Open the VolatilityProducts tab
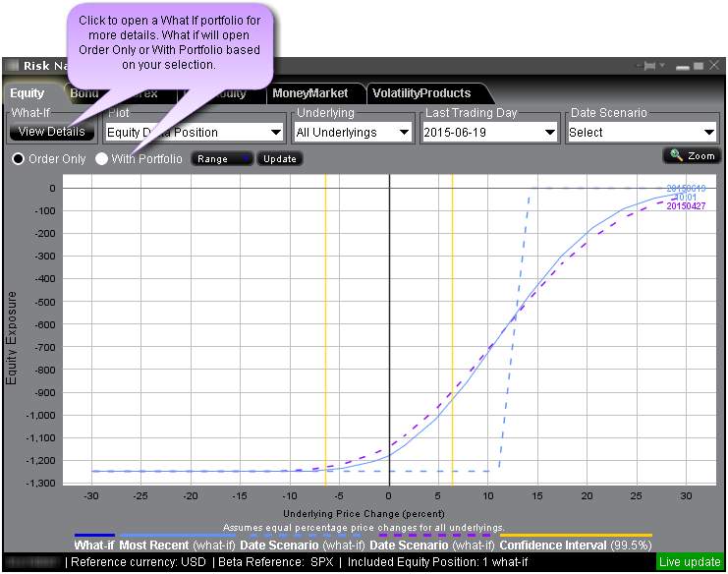728x574 pixels. [420, 93]
